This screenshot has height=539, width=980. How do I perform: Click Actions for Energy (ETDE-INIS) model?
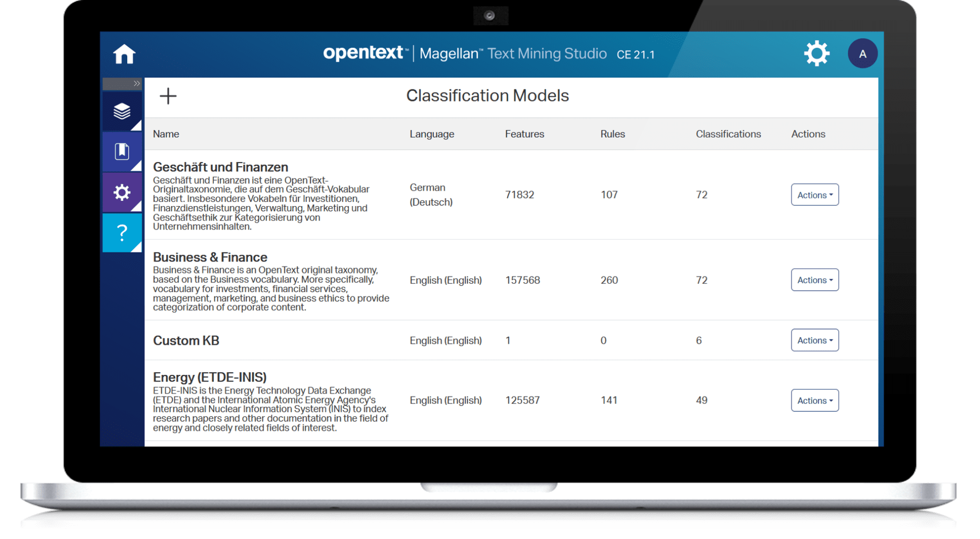tap(814, 400)
